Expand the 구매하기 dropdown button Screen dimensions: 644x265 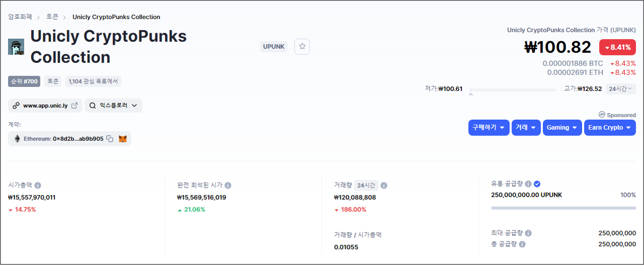(488, 128)
